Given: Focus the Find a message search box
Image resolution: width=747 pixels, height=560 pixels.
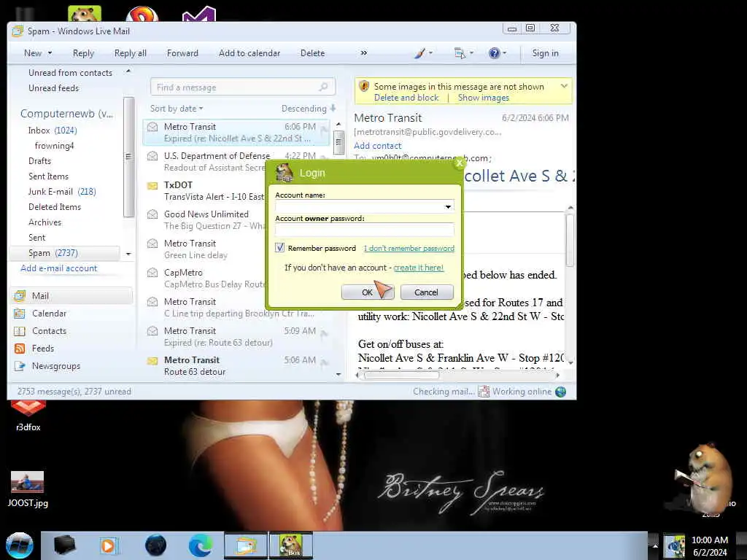Looking at the screenshot, I should (x=242, y=87).
